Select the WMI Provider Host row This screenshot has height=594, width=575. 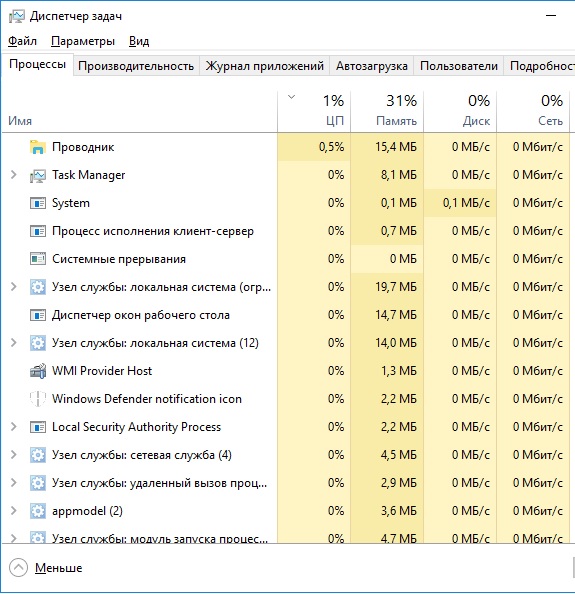pyautogui.click(x=286, y=371)
